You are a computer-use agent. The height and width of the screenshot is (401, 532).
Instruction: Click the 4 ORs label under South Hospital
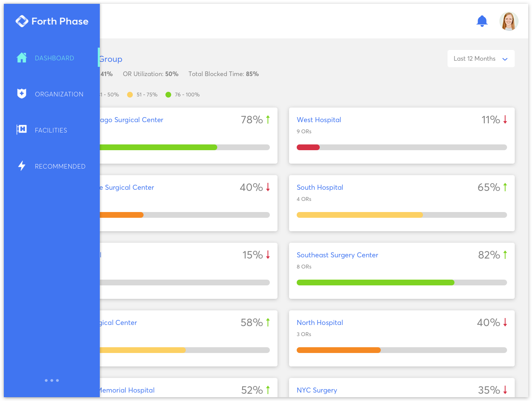click(304, 199)
